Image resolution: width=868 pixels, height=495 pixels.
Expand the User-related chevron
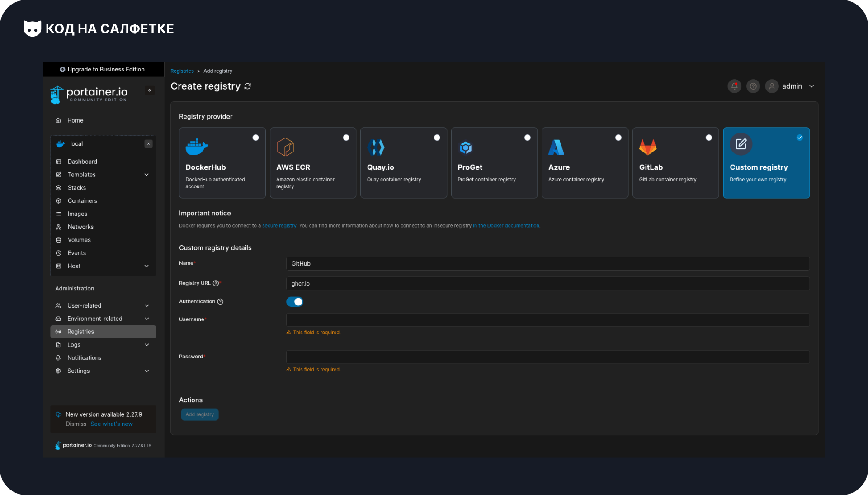pos(147,306)
